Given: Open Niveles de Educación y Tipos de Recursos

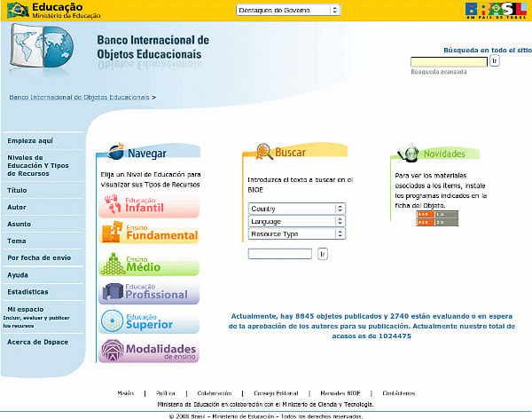Looking at the screenshot, I should [38, 165].
